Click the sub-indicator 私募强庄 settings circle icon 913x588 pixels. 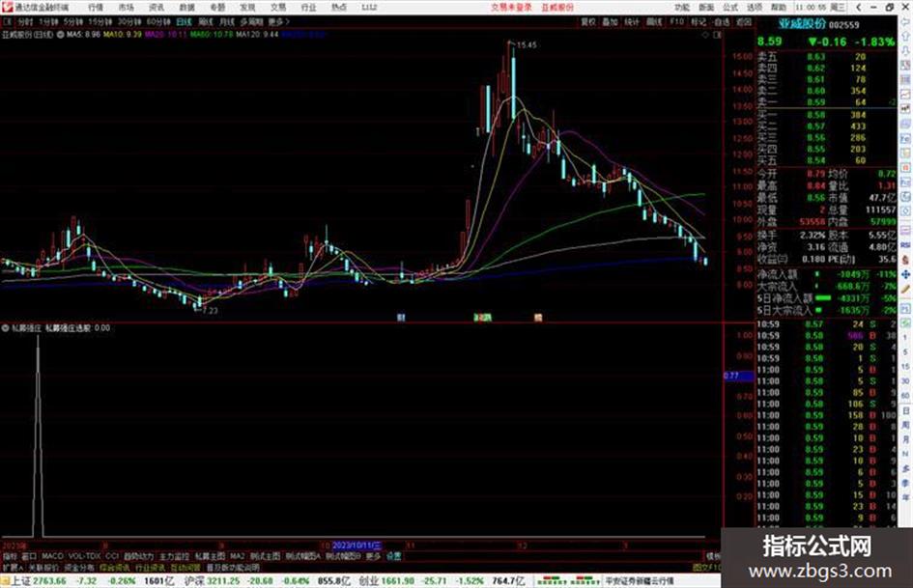point(5,327)
